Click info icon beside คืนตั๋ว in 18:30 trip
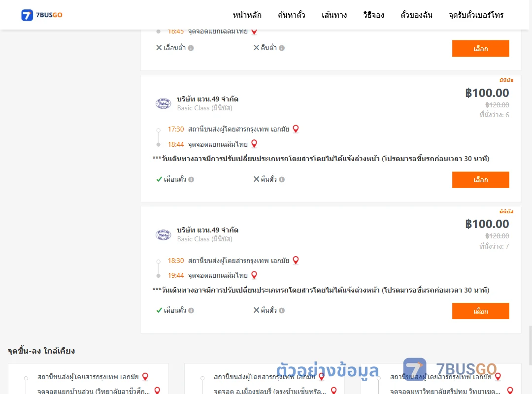The width and height of the screenshot is (532, 394). point(282,310)
